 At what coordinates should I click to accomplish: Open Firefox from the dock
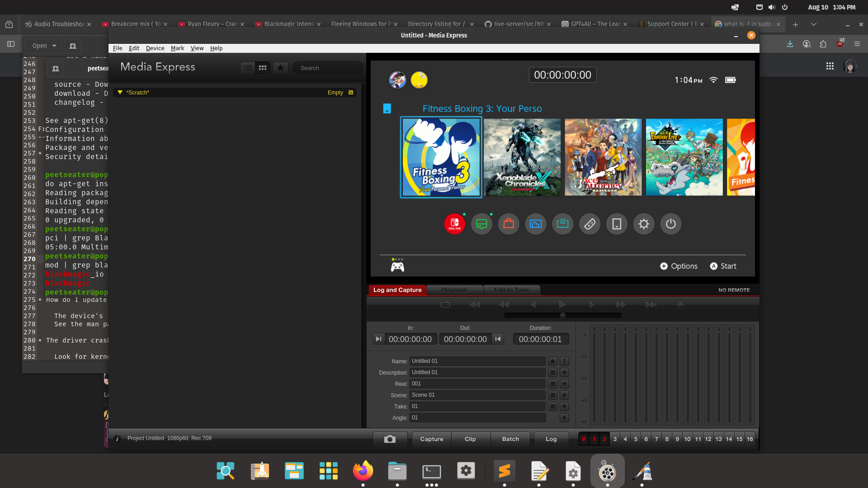coord(363,471)
